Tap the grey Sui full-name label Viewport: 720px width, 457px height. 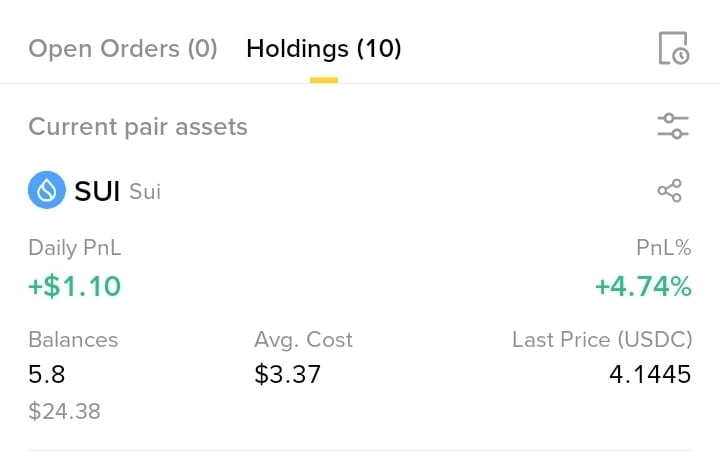(x=145, y=192)
